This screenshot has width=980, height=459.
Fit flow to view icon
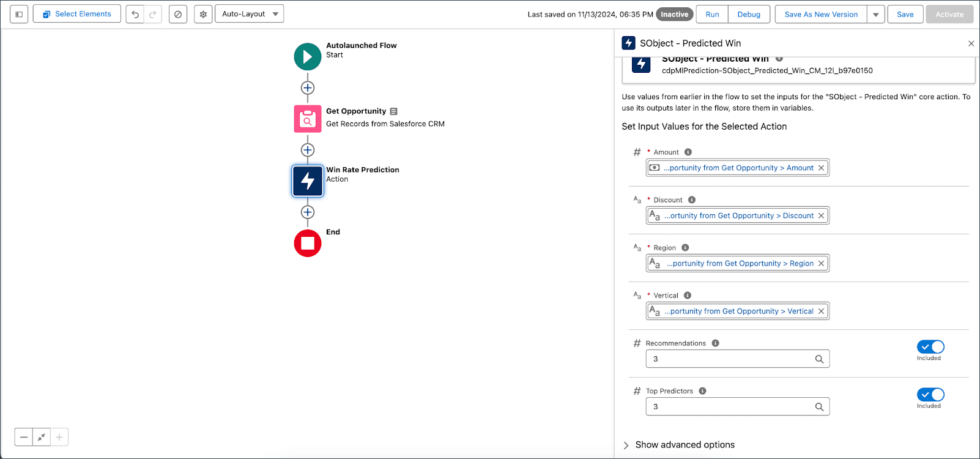[x=42, y=437]
